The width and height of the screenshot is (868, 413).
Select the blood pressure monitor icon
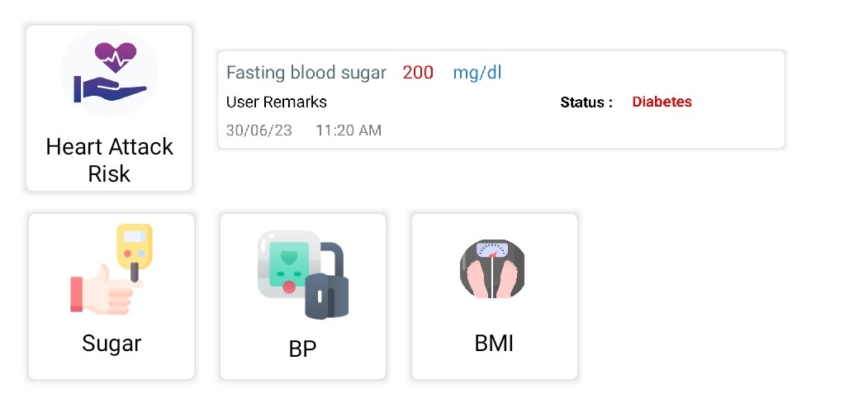pos(303,274)
